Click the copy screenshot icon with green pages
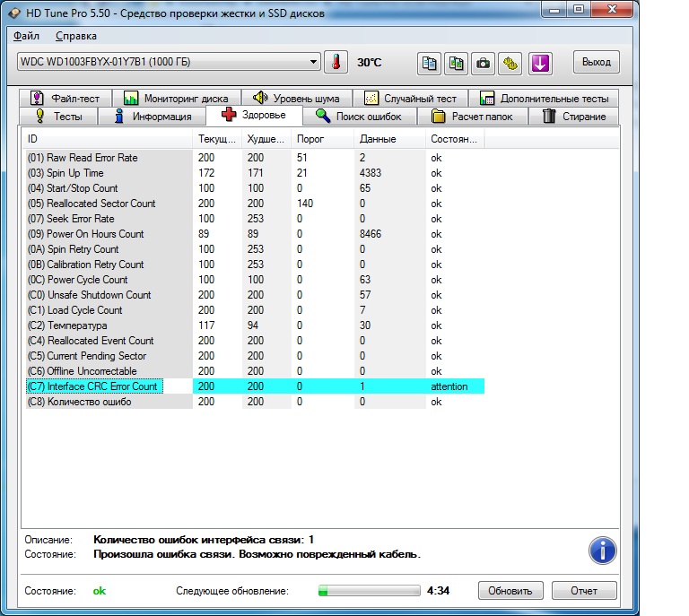This screenshot has width=689, height=616. tap(456, 64)
